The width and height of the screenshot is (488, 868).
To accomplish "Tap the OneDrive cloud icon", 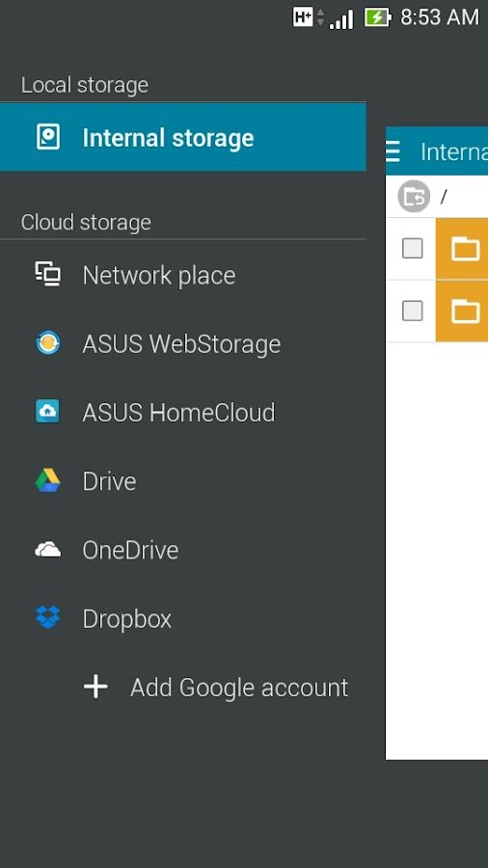I will pos(48,550).
